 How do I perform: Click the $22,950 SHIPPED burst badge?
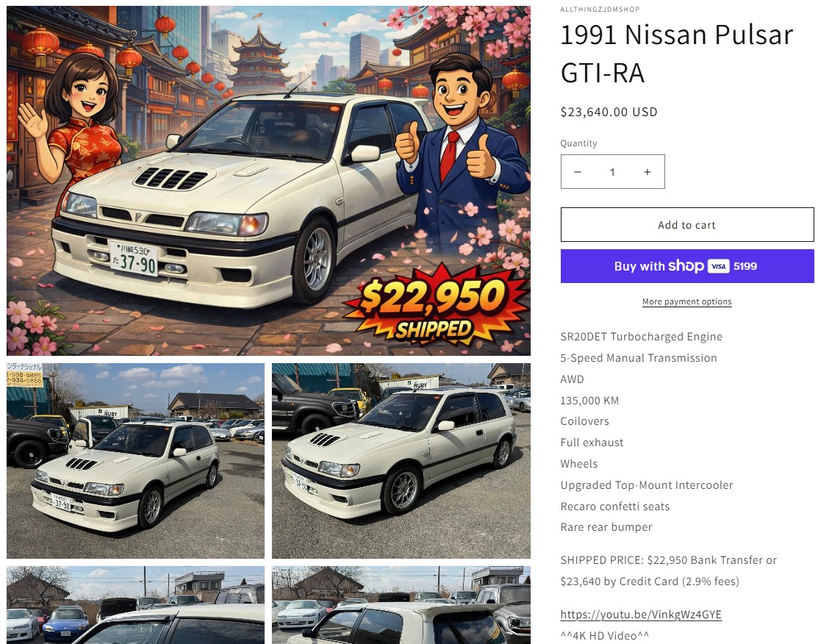pos(434,305)
